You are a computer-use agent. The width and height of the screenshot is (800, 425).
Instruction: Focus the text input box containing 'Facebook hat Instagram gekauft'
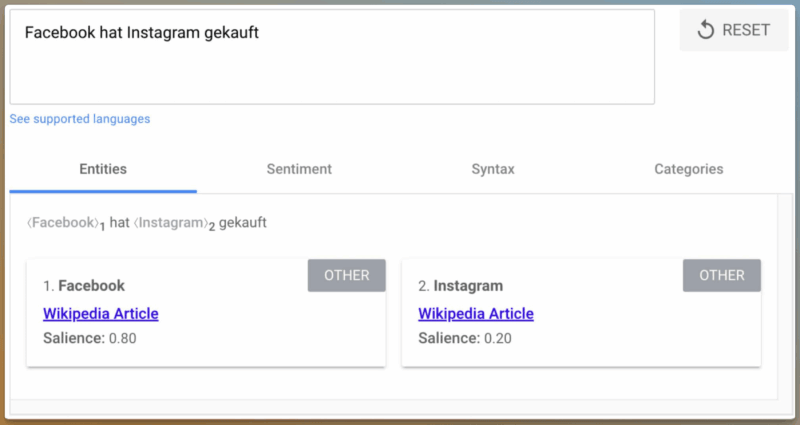(x=332, y=57)
